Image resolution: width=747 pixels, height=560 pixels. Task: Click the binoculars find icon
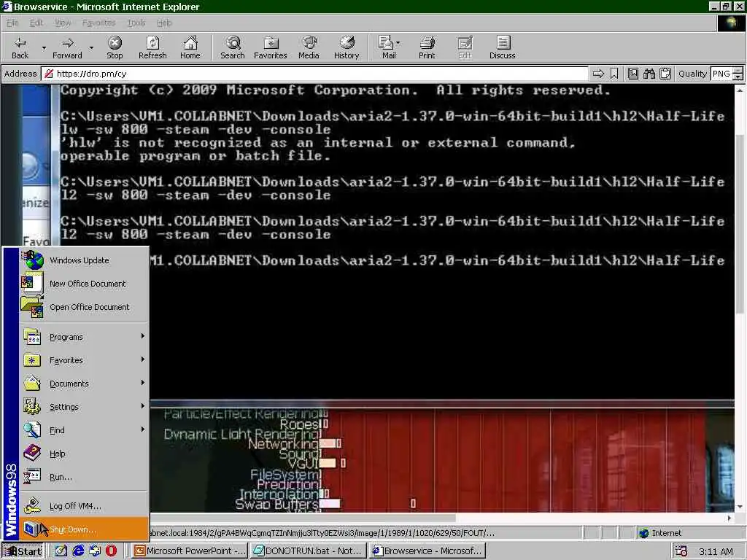pyautogui.click(x=649, y=74)
